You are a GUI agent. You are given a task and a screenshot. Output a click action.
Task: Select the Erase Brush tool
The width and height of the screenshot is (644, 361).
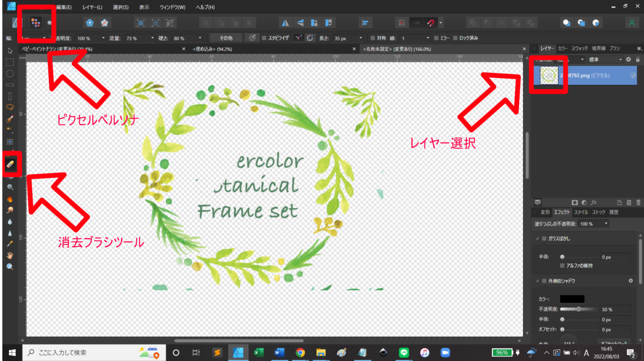click(10, 165)
